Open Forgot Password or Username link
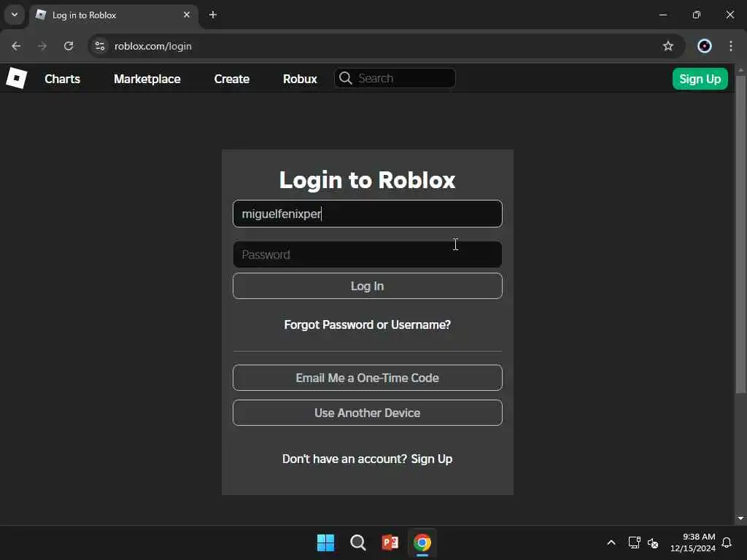 coord(368,324)
